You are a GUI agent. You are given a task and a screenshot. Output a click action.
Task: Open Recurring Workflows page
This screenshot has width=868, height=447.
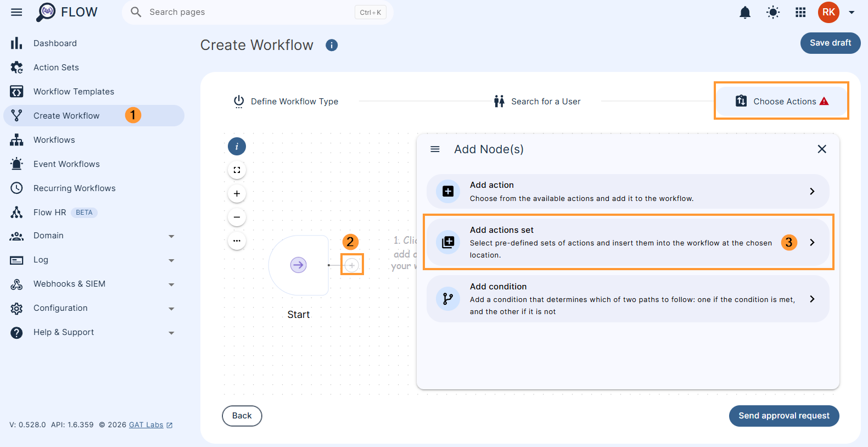click(94, 188)
